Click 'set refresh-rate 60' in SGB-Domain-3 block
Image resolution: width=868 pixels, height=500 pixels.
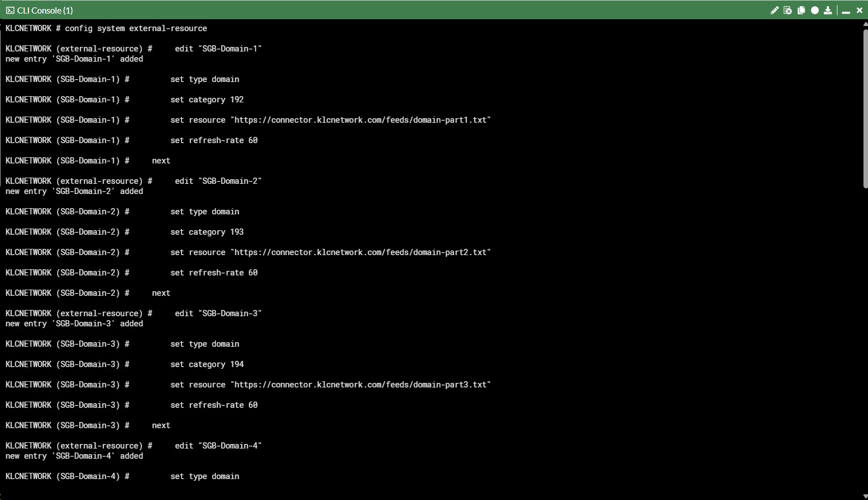(x=214, y=405)
